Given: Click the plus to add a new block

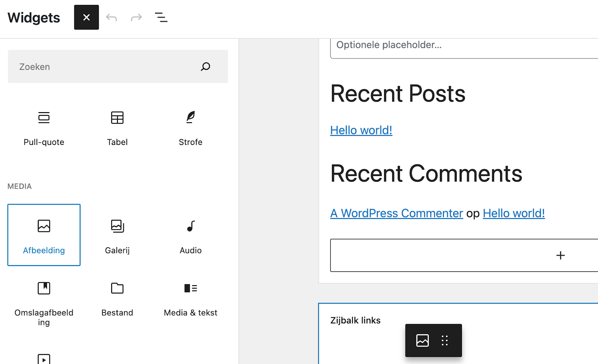Looking at the screenshot, I should pyautogui.click(x=560, y=255).
